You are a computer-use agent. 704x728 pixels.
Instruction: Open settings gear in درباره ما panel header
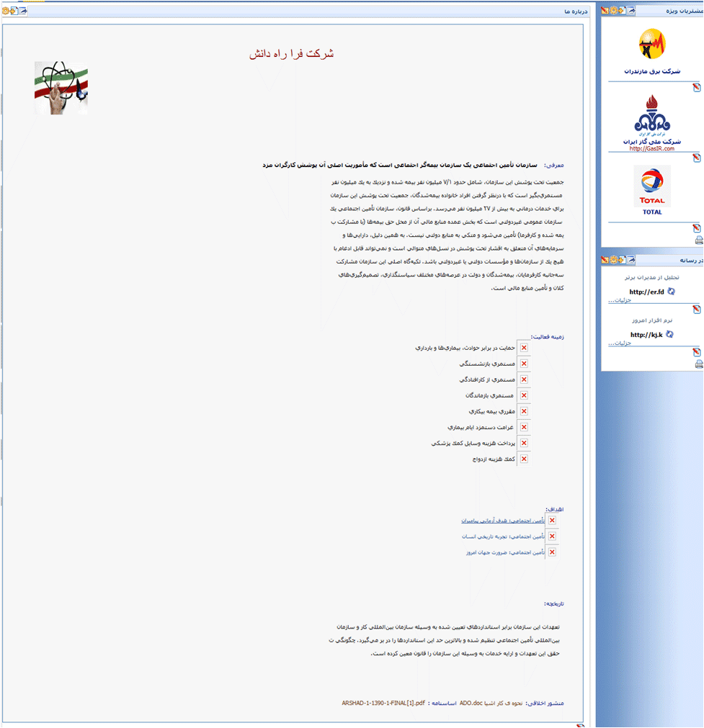click(x=6, y=10)
